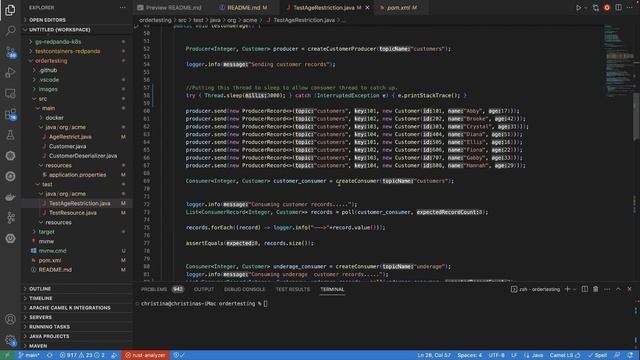640x360 pixels.
Task: Open Run and Debug view
Action: click(10, 73)
